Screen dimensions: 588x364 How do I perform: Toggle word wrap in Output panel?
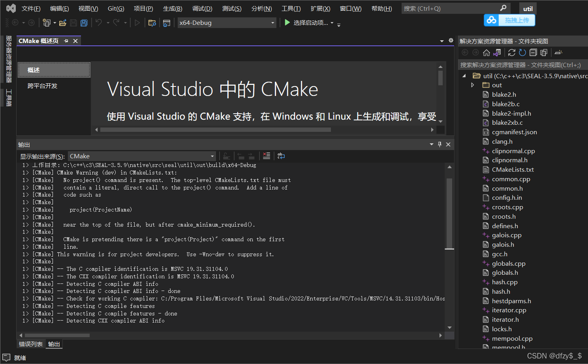[281, 156]
